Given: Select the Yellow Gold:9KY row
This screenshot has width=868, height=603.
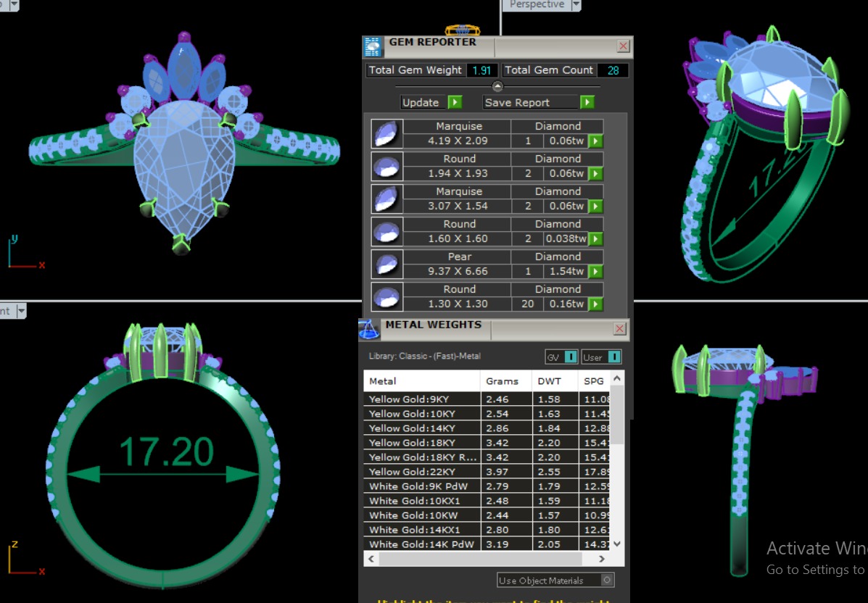Looking at the screenshot, I should tap(487, 399).
